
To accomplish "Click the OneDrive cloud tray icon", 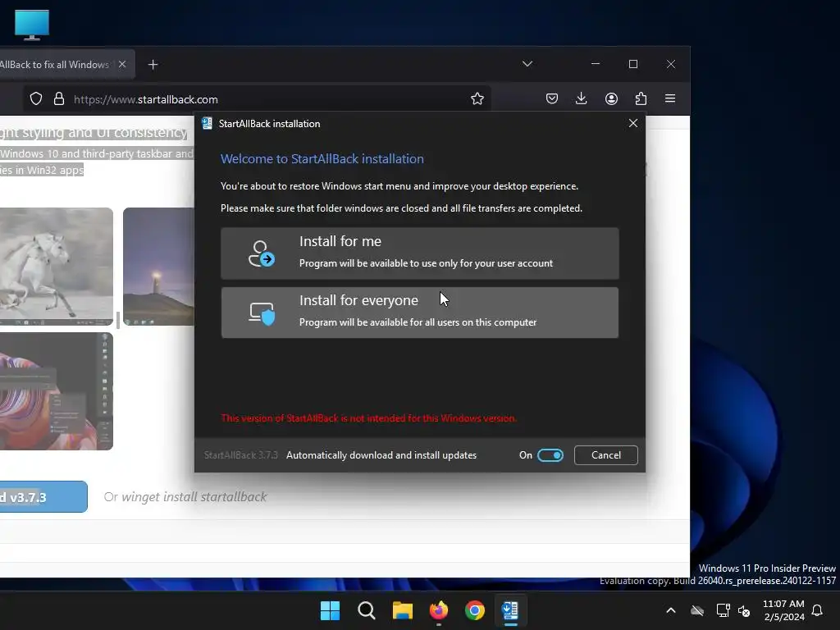I will point(697,610).
